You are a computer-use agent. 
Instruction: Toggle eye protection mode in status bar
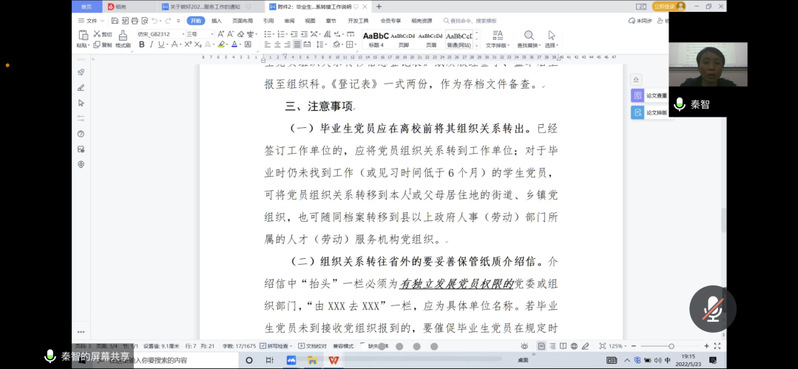[524, 346]
